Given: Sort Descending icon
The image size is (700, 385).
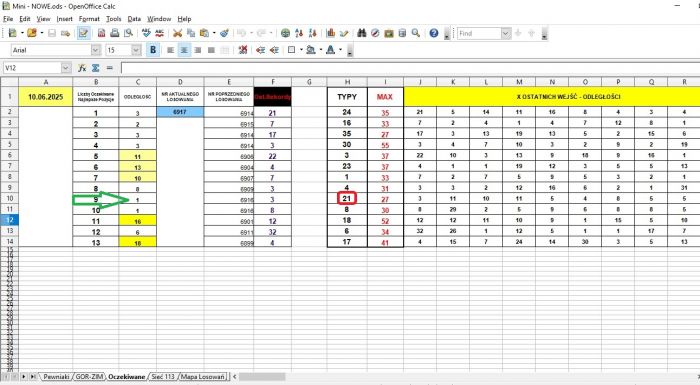Looking at the screenshot, I should pos(312,33).
